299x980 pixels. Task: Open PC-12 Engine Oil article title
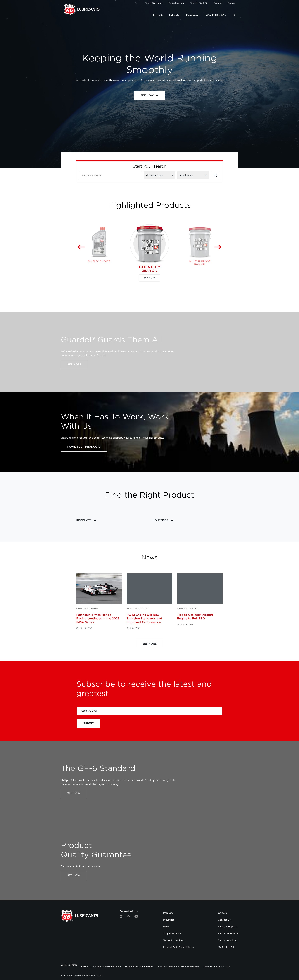coord(144,619)
